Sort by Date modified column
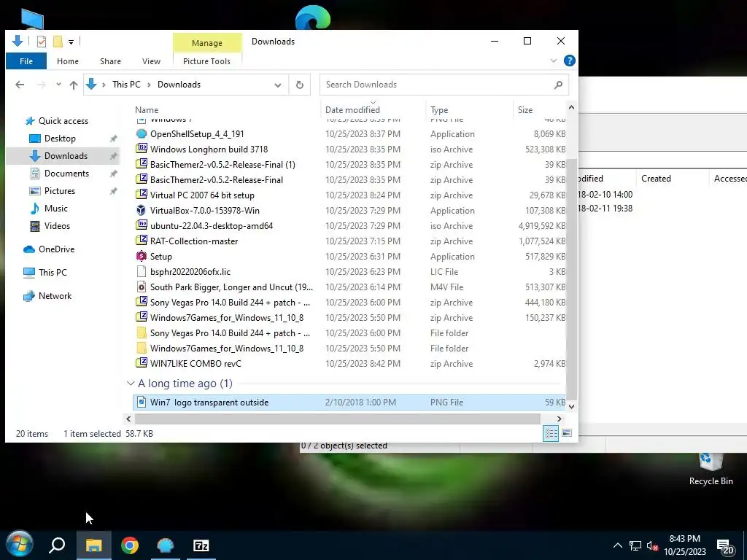 click(352, 110)
